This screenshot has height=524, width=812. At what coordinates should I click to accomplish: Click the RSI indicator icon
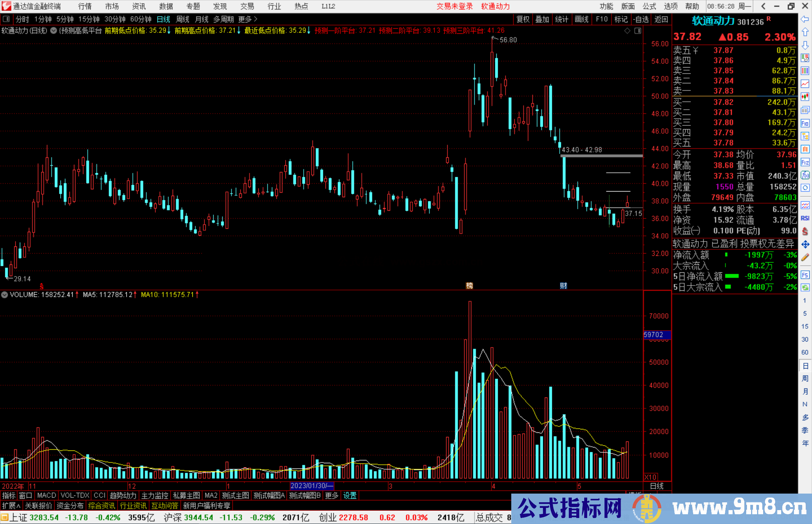point(805,218)
